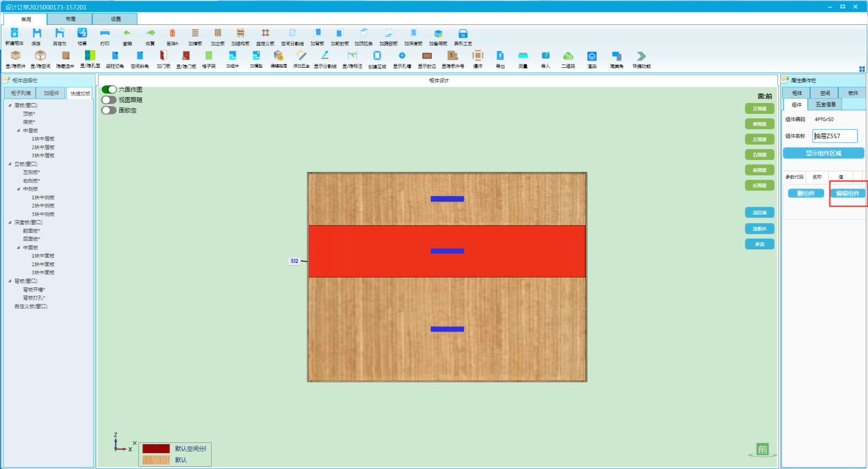Collapse the 背板(窗口) tree node

pos(10,281)
